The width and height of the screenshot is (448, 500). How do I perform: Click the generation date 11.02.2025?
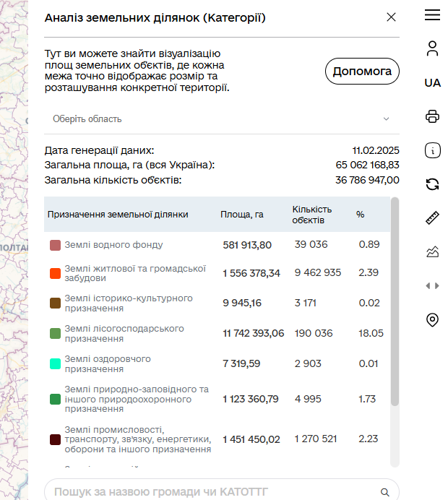pyautogui.click(x=376, y=150)
